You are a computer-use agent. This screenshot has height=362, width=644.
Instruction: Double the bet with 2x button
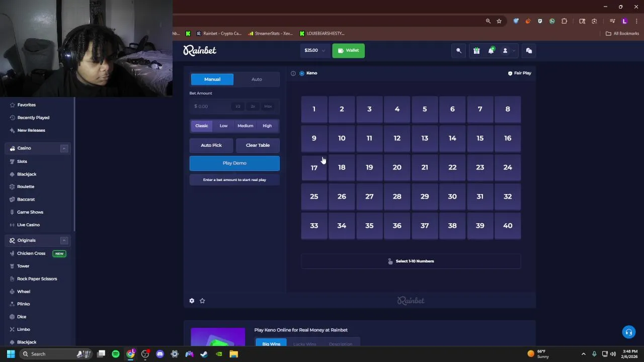[x=253, y=106]
